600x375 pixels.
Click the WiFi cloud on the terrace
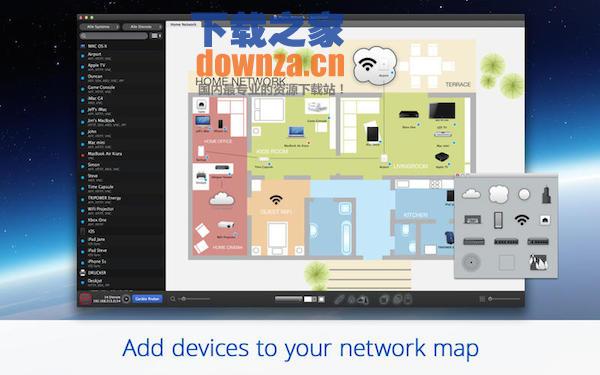[374, 65]
